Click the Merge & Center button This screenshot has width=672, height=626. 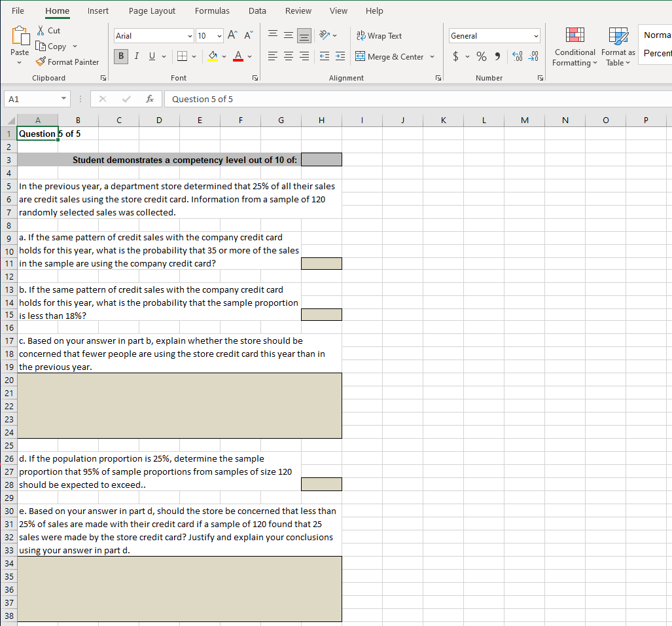coord(393,57)
